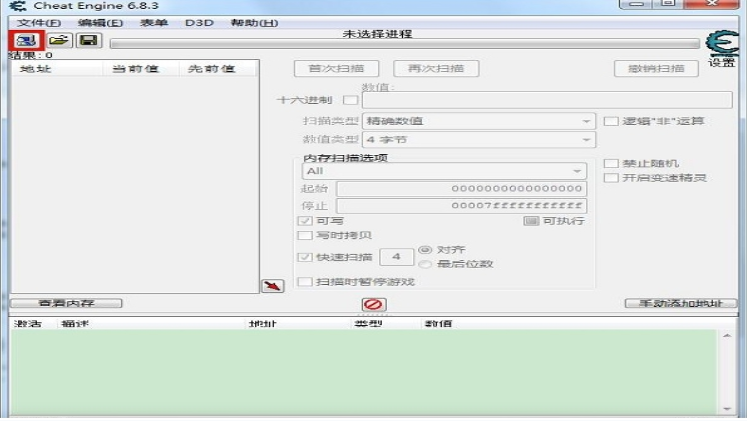Click the address table scroll down arrow
747x421 pixels.
pyautogui.click(x=727, y=409)
